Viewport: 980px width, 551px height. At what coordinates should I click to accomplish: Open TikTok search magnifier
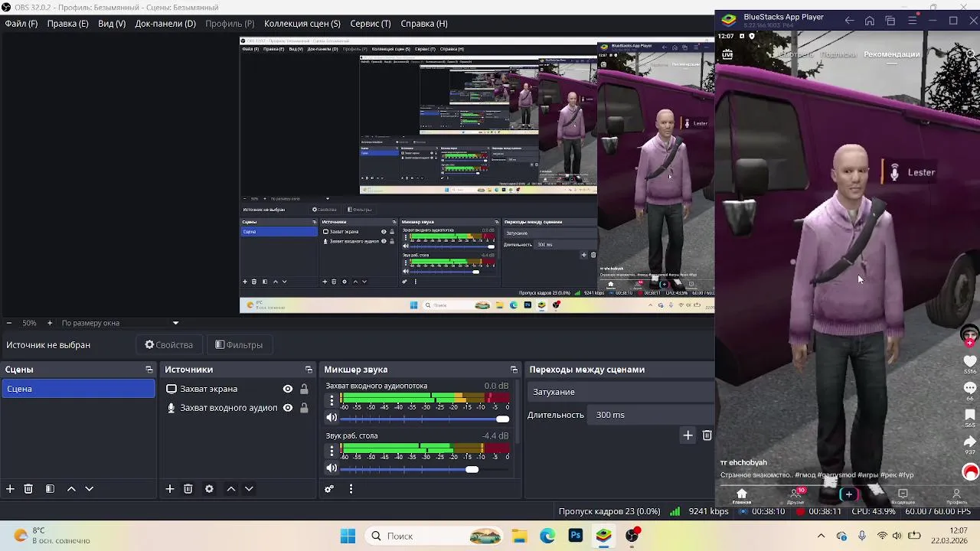[x=971, y=54]
